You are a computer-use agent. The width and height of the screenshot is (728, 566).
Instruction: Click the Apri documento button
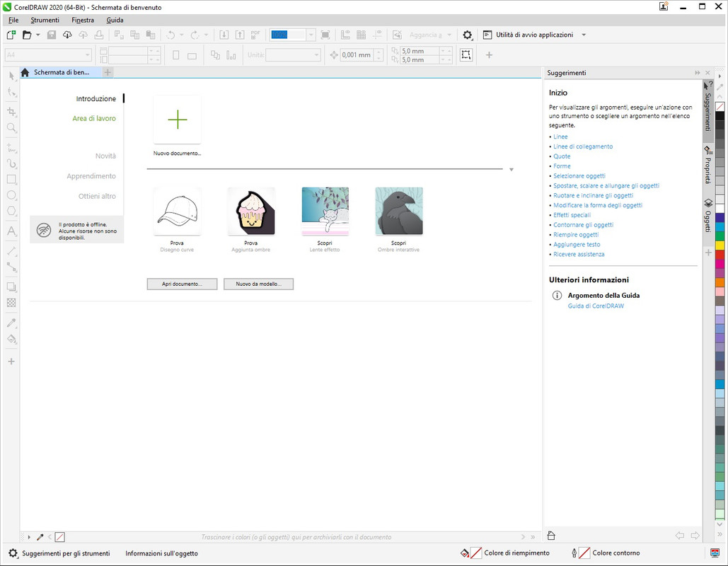tap(182, 284)
